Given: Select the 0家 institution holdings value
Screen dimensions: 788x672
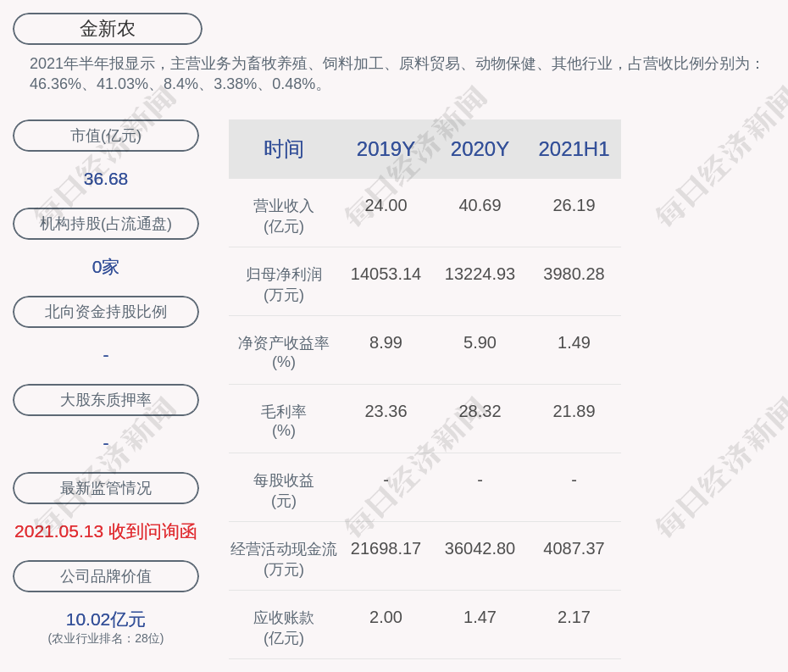Looking at the screenshot, I should [106, 267].
